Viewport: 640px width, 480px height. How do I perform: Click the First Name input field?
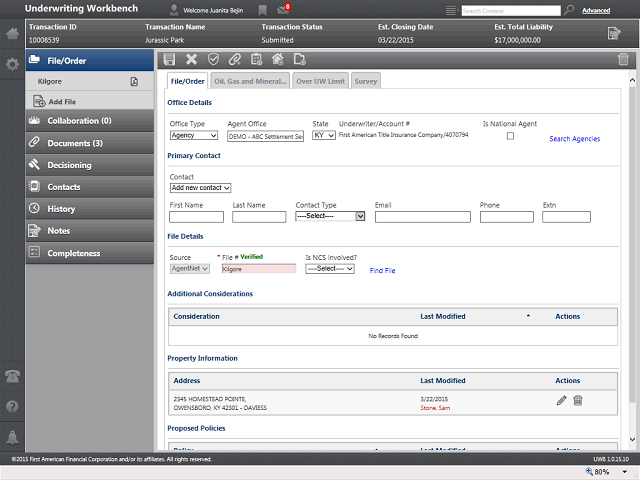pos(196,217)
